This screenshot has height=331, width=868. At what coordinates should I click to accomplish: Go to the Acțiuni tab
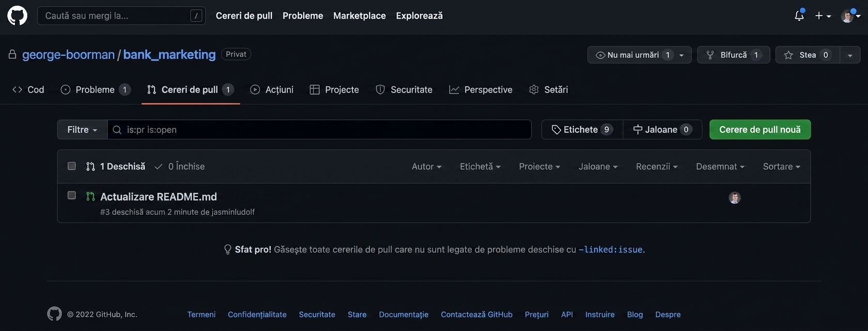pyautogui.click(x=272, y=89)
